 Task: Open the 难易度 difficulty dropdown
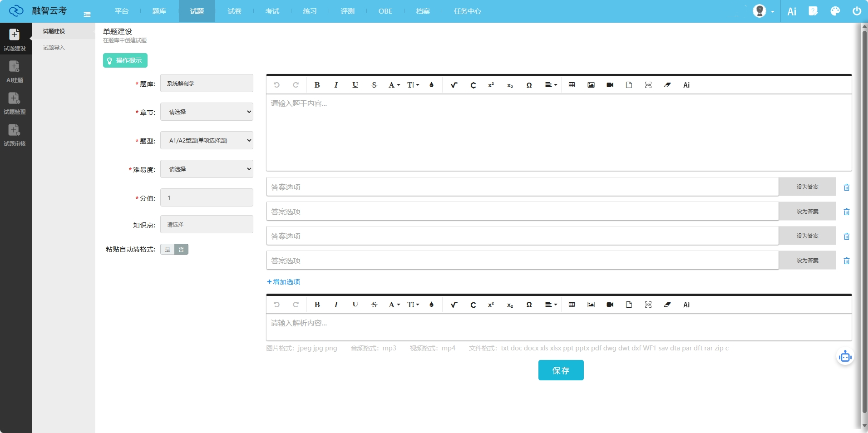click(207, 169)
